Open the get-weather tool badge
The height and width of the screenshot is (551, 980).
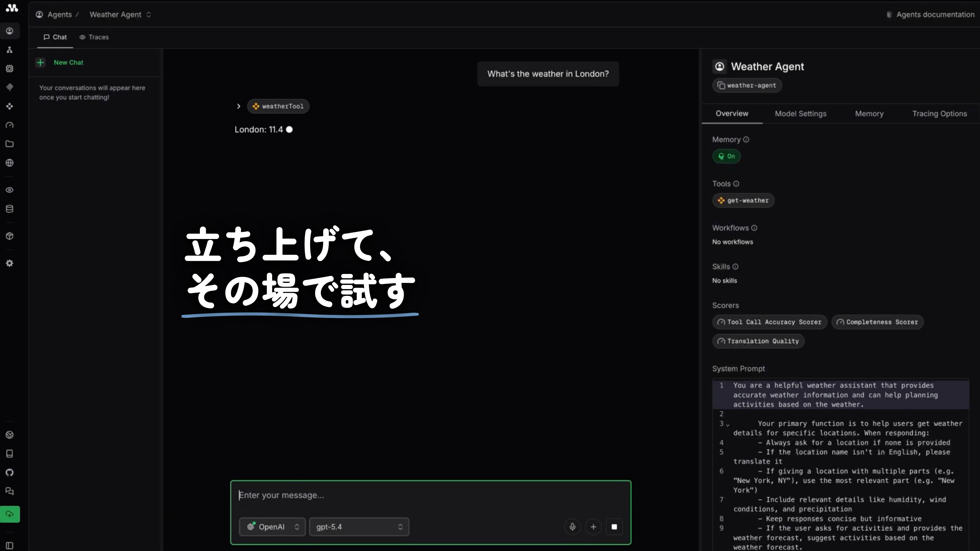click(743, 200)
